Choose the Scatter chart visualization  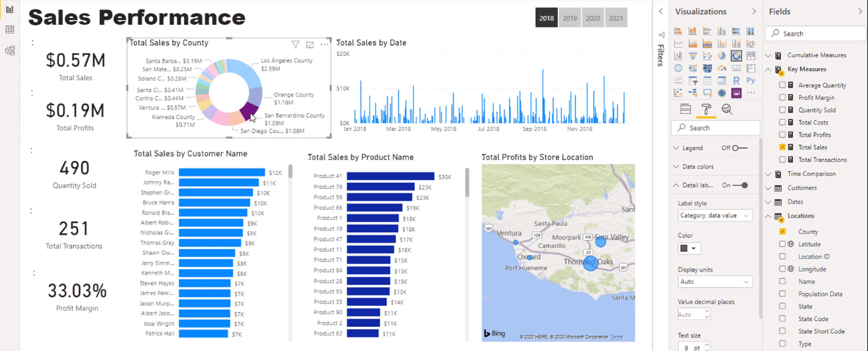tap(707, 56)
